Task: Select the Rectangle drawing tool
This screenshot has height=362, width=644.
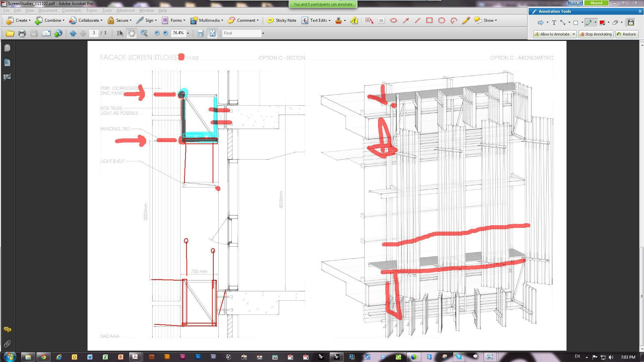Action: [429, 20]
